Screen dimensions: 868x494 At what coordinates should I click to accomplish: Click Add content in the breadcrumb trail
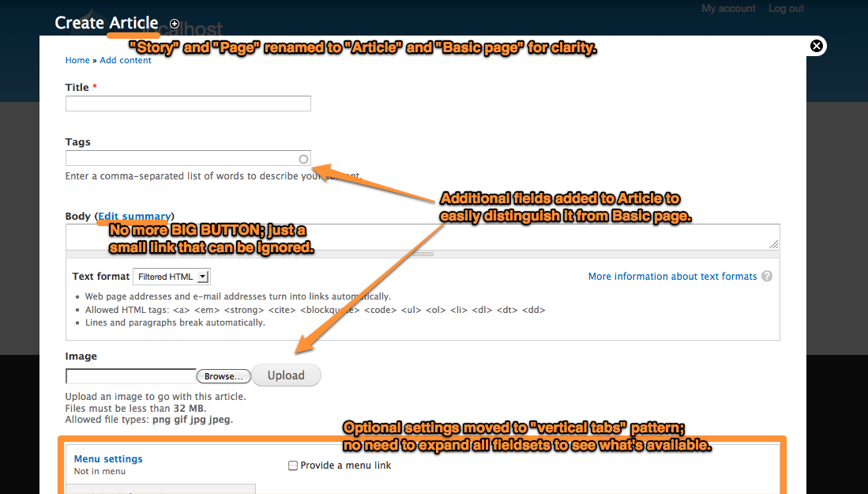pyautogui.click(x=125, y=59)
